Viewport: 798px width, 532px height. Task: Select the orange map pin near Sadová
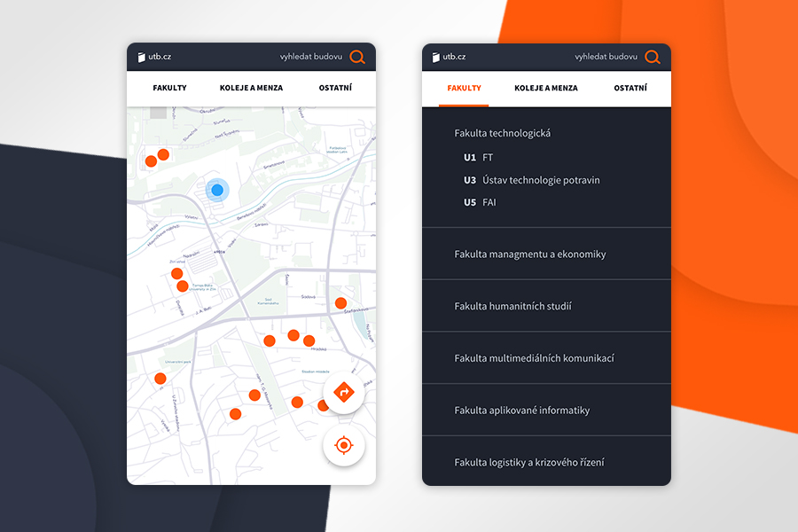click(x=340, y=303)
